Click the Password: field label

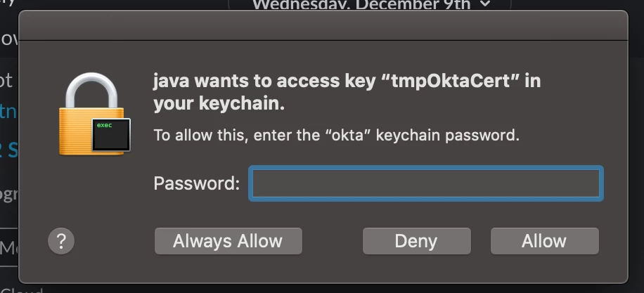pos(196,183)
